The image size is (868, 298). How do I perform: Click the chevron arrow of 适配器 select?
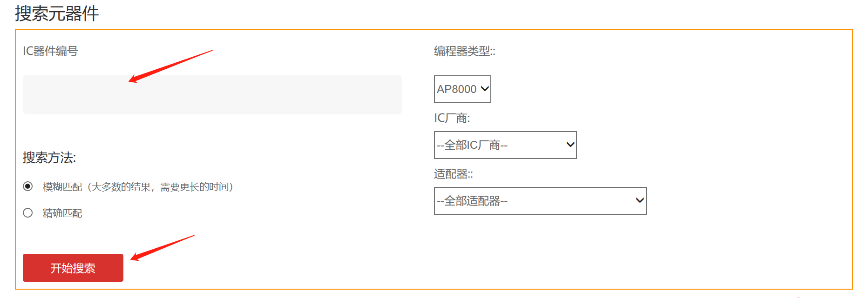[x=640, y=200]
